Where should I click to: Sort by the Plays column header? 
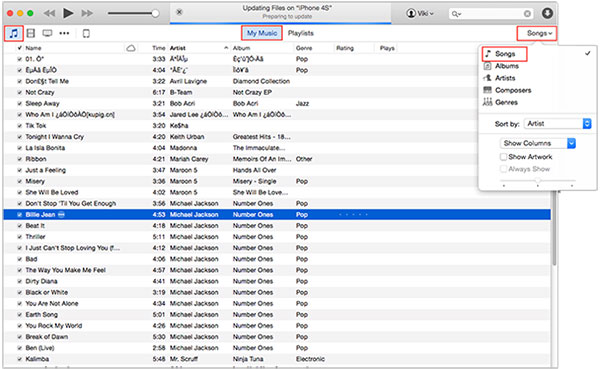click(x=387, y=48)
